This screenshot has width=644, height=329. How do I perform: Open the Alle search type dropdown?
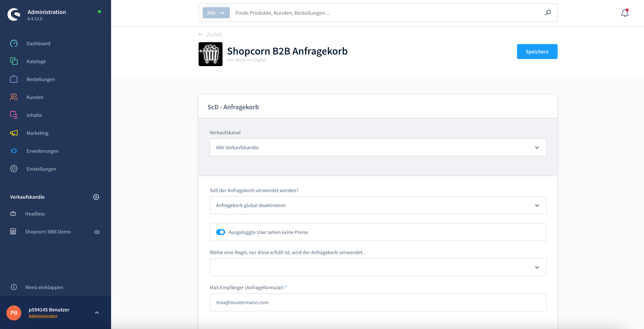click(x=216, y=13)
